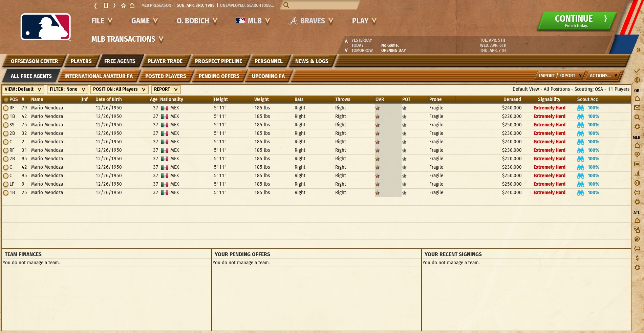
Task: Click the UPCOMING FA tab
Action: click(268, 76)
